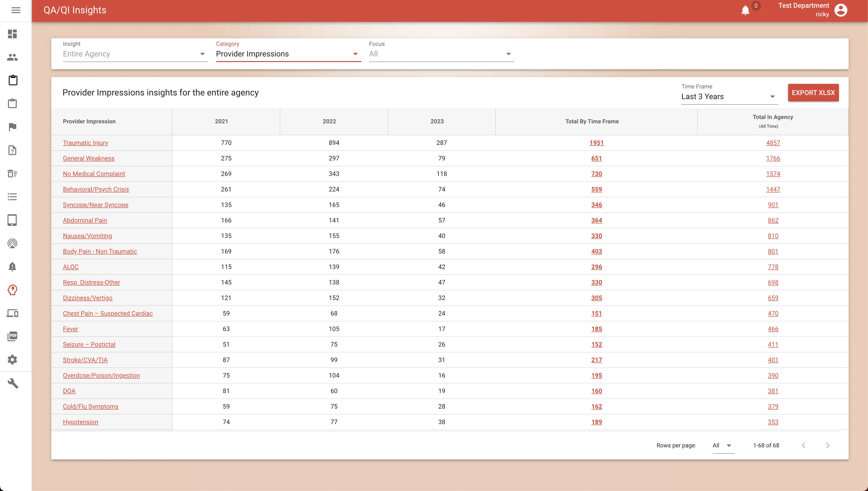868x491 pixels.
Task: Click time frame total 1951 for Traumatic Injury
Action: click(597, 143)
